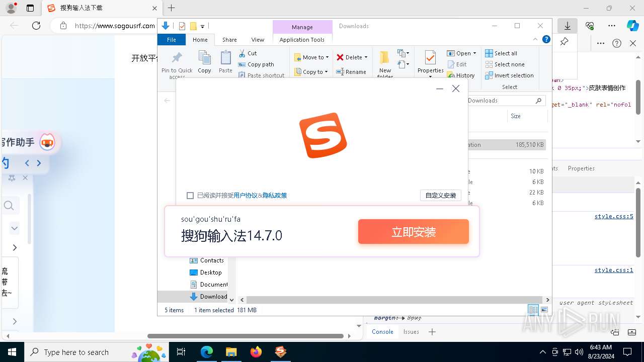Open Edge browser essentials heart icon
The height and width of the screenshot is (362, 644).
(x=590, y=26)
